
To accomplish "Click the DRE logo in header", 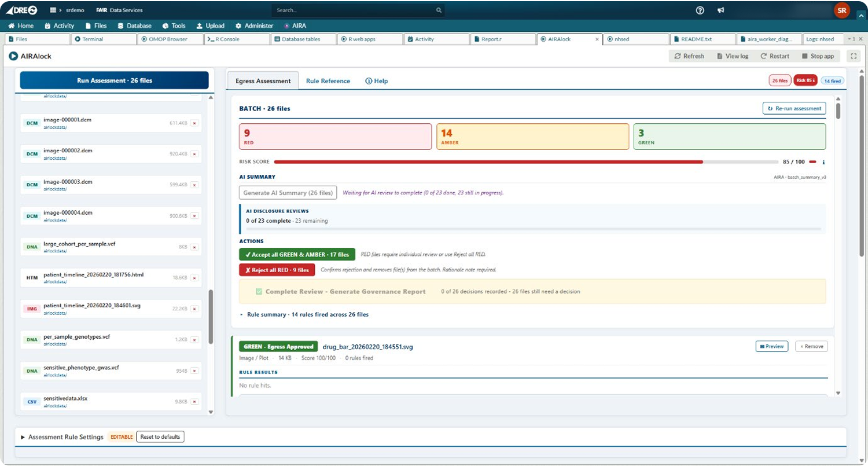I will [22, 10].
